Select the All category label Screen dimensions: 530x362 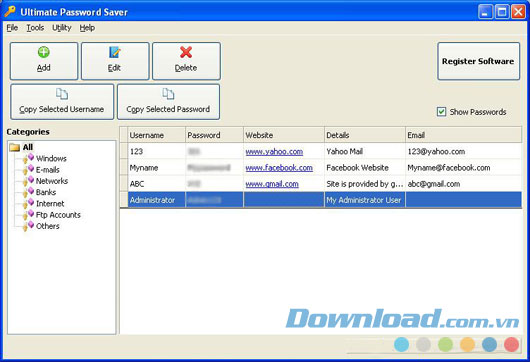click(28, 147)
